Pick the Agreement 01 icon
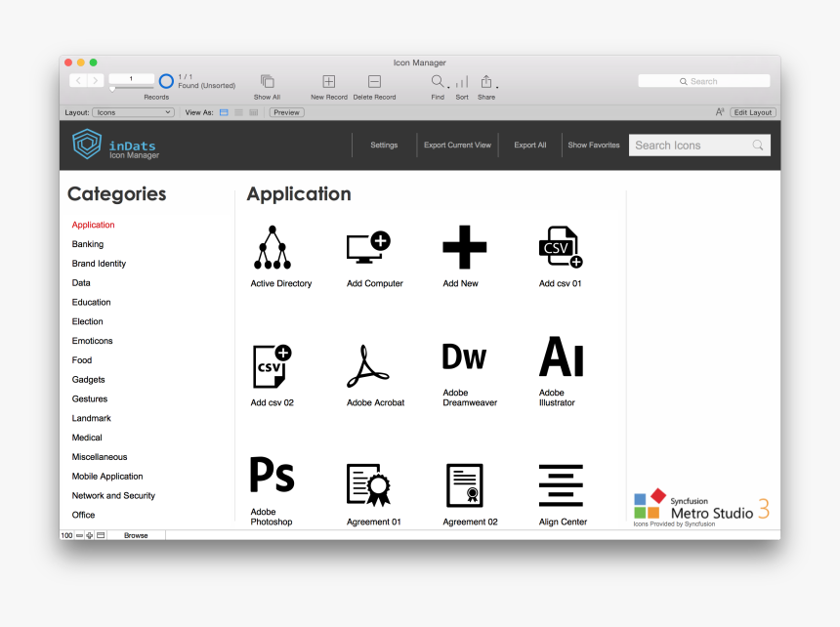840x627 pixels. [x=368, y=485]
